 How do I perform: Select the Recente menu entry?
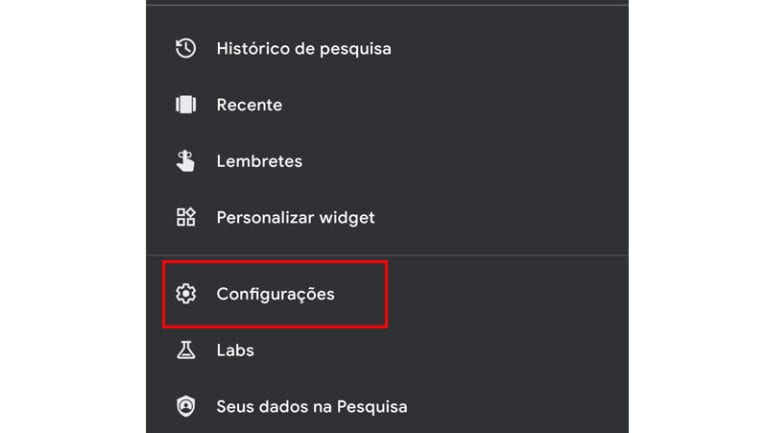249,105
